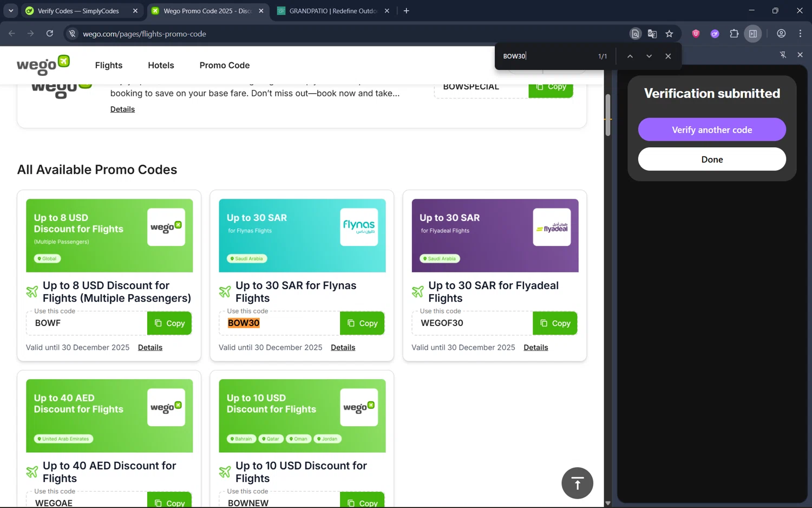Open the Flyadeal 30 SAR promo banner
812x508 pixels.
495,236
